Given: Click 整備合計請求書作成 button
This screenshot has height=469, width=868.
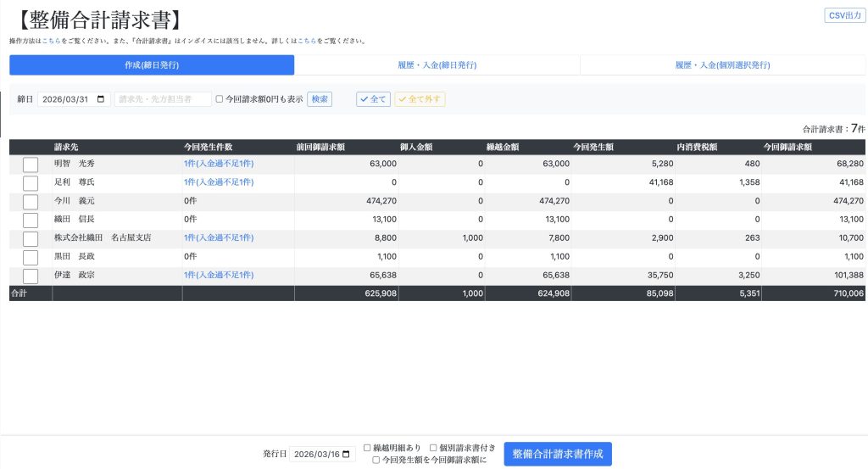Looking at the screenshot, I should click(x=558, y=455).
